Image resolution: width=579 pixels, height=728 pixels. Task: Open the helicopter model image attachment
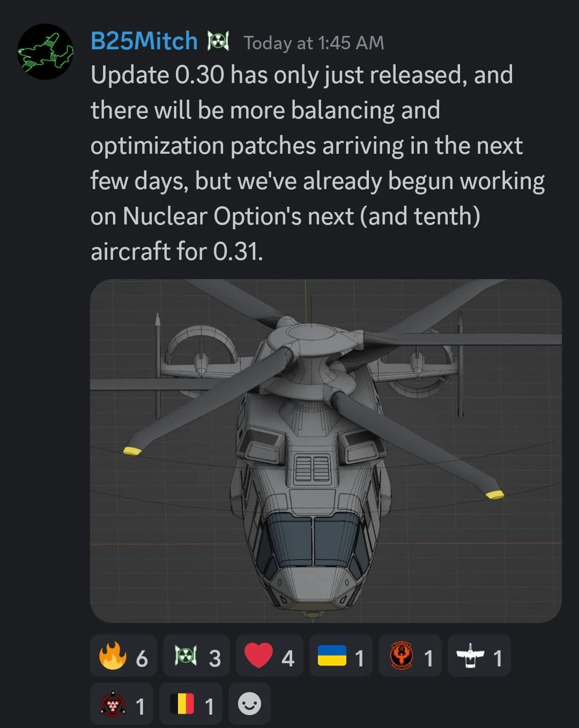tap(325, 451)
